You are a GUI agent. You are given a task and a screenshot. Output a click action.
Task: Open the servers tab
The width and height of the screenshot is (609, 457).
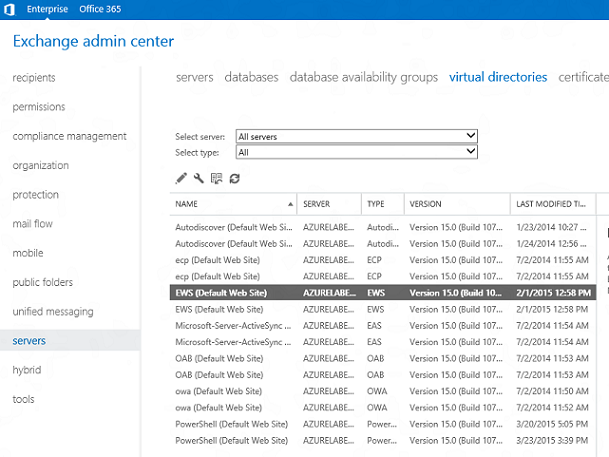[x=195, y=77]
